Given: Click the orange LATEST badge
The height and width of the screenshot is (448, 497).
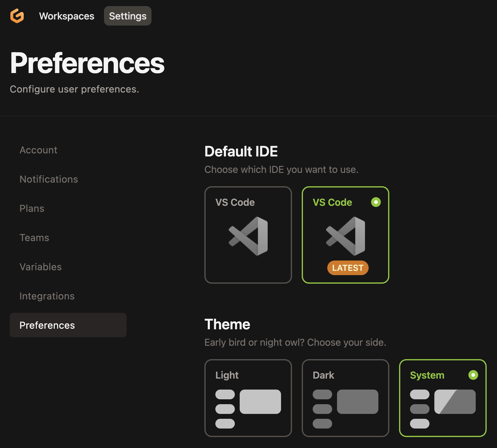Looking at the screenshot, I should [348, 268].
